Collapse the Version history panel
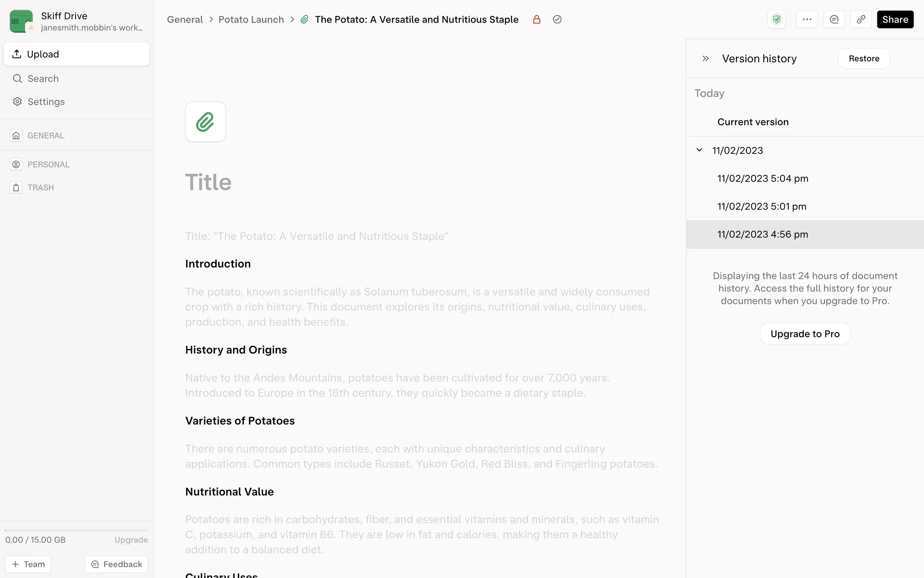The width and height of the screenshot is (924, 578). click(706, 59)
